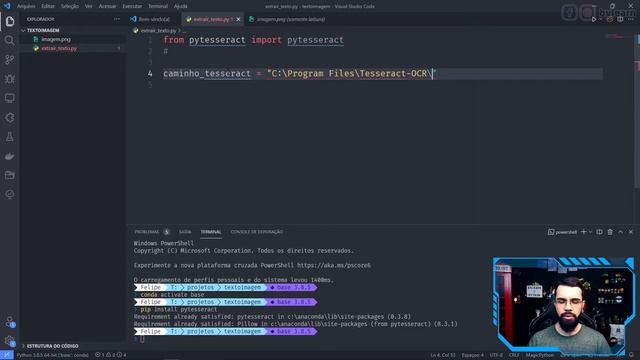Open the Editar menu
Image resolution: width=640 pixels, height=360 pixels.
point(48,6)
